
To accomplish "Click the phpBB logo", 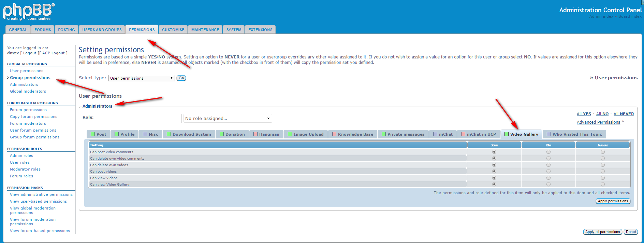I will pyautogui.click(x=28, y=12).
